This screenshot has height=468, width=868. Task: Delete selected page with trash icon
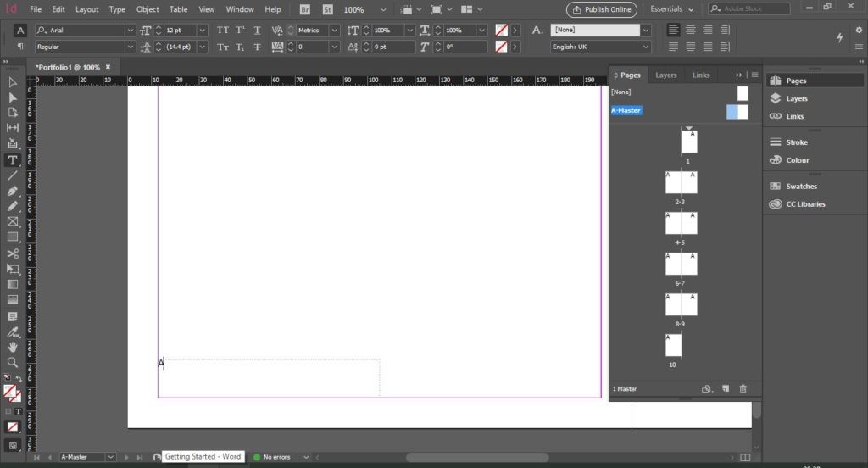(743, 389)
